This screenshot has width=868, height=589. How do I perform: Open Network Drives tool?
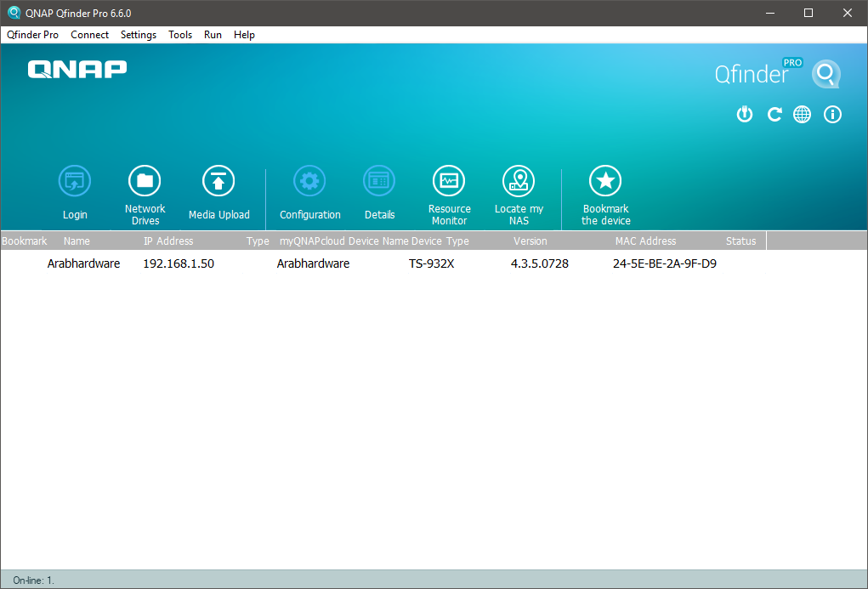point(145,181)
